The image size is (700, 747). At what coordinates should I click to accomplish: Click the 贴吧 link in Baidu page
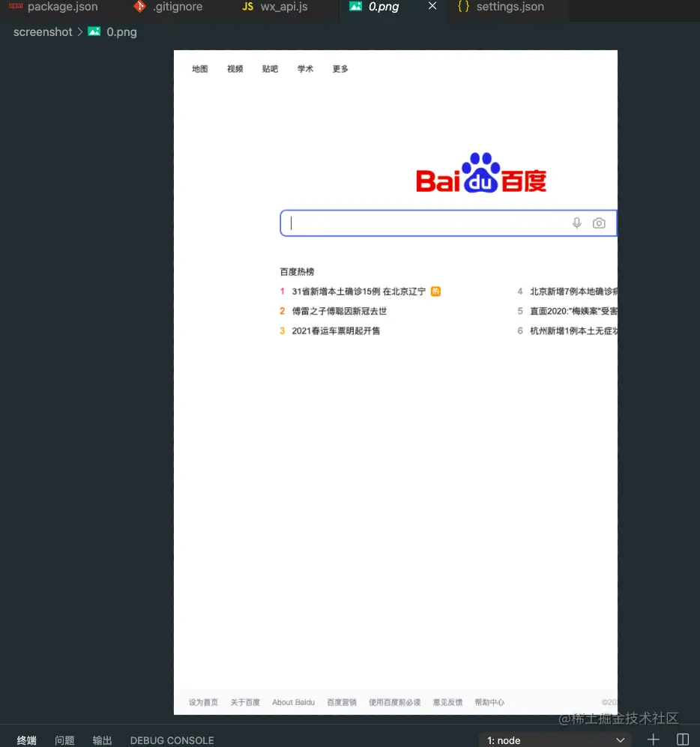click(270, 69)
